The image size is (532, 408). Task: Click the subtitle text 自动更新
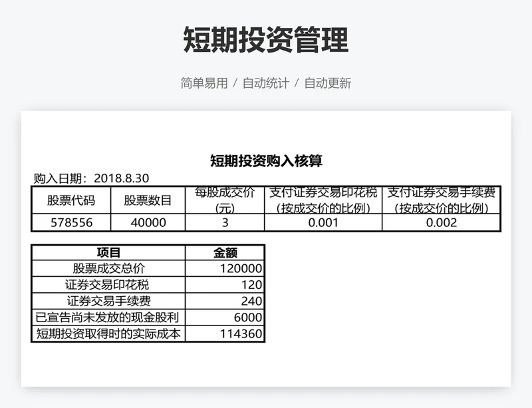(x=327, y=83)
